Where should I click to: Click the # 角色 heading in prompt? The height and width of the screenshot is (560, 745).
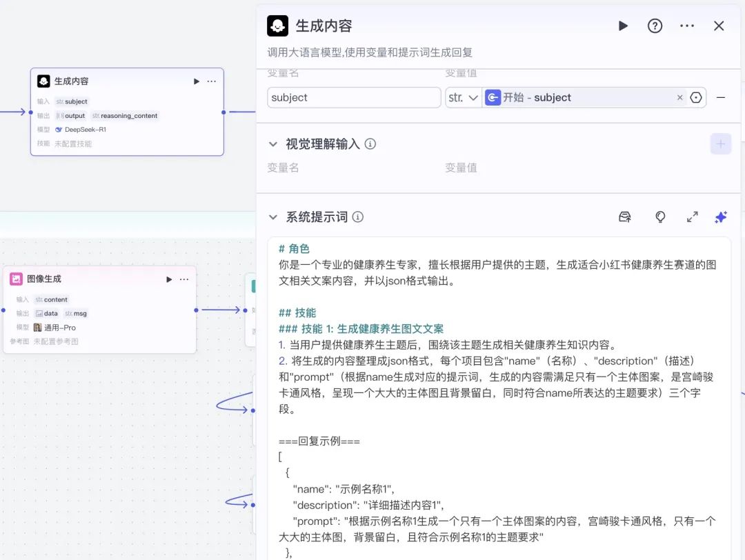[294, 249]
